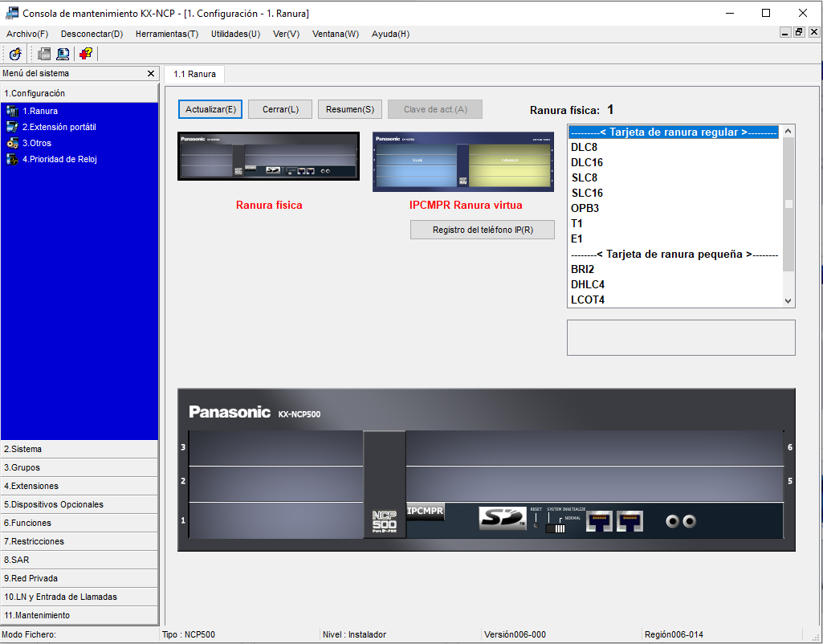Click the app icon in the title bar
The width and height of the screenshot is (823, 644).
[12, 13]
